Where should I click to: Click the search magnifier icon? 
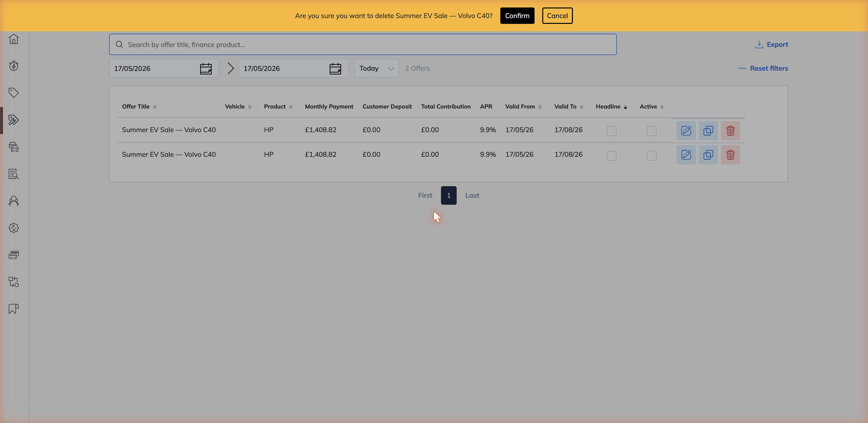[x=119, y=44]
